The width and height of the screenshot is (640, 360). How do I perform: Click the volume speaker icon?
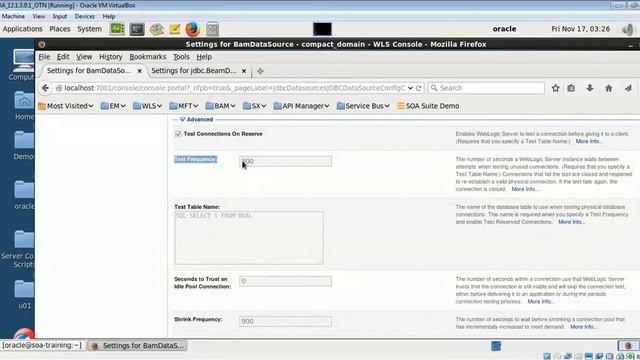click(x=628, y=29)
